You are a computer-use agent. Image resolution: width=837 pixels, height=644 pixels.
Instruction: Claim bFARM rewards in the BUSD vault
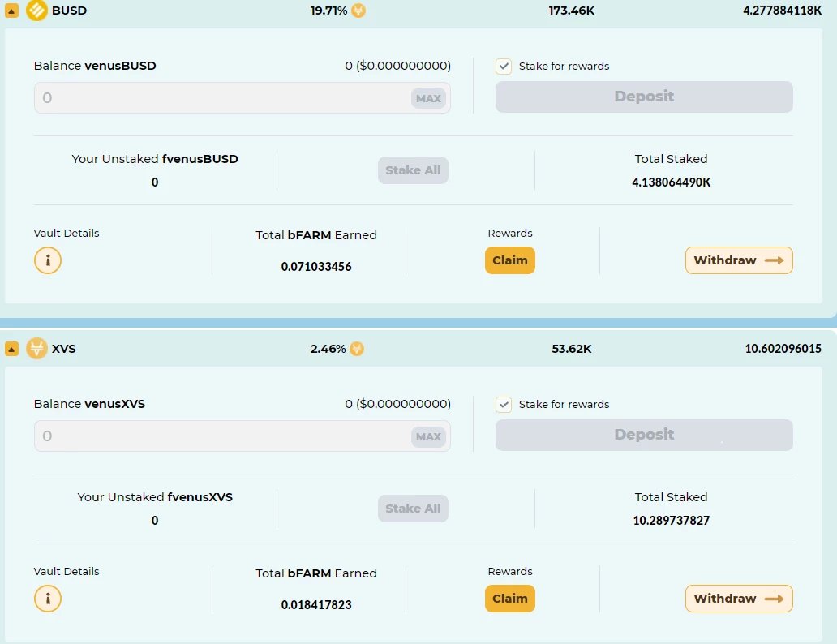(x=509, y=260)
